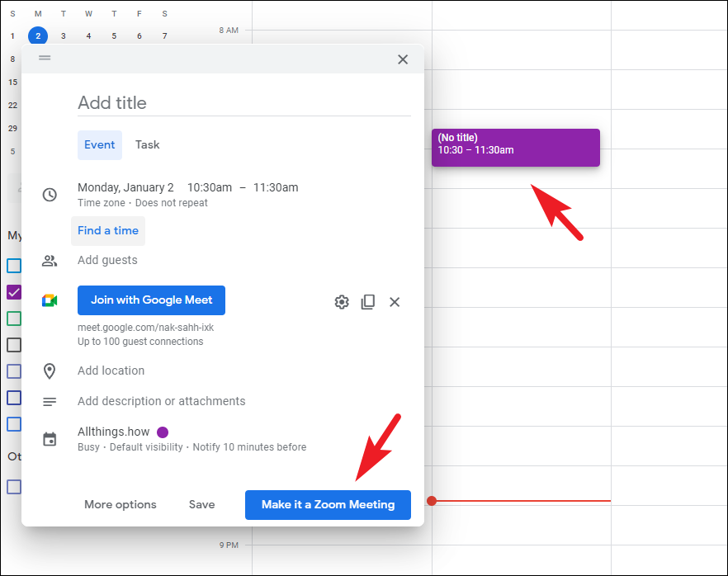Image resolution: width=728 pixels, height=576 pixels.
Task: Click the purple (No title) event block
Action: coord(516,148)
